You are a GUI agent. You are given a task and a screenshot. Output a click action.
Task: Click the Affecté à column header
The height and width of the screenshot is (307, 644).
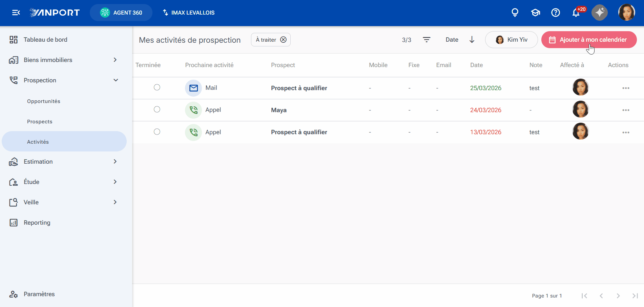click(x=572, y=65)
